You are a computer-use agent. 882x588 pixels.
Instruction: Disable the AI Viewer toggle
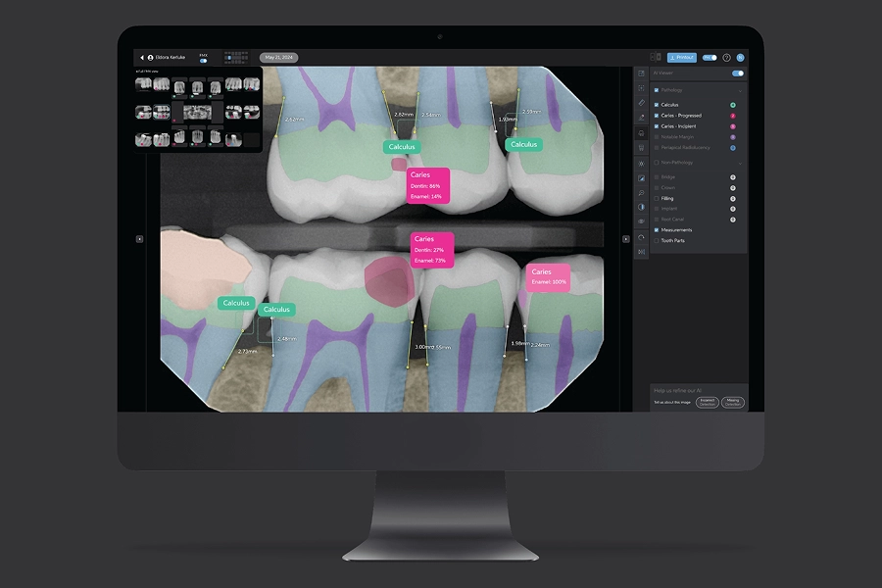pos(738,73)
